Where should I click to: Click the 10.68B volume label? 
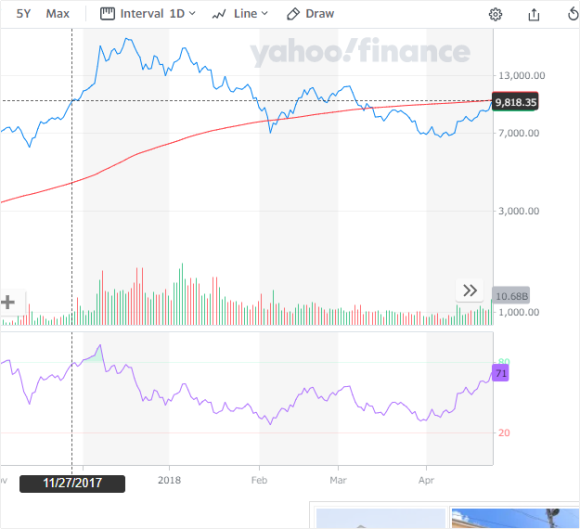coord(511,296)
